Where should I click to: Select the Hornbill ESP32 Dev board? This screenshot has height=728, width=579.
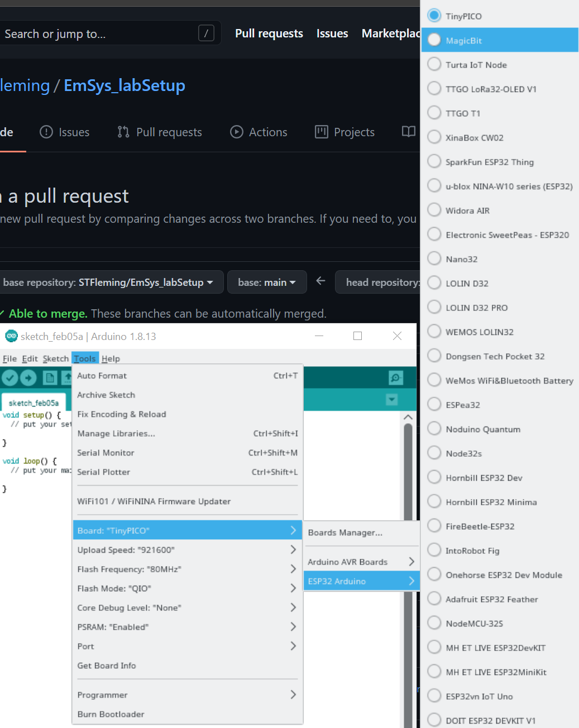(500, 478)
